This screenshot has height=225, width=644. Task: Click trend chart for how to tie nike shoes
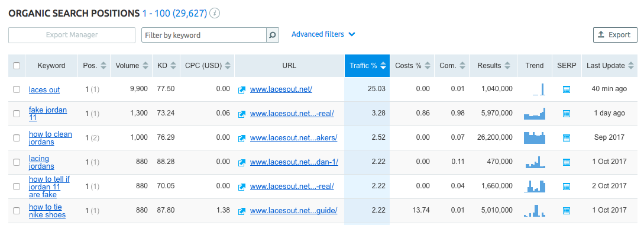pyautogui.click(x=535, y=211)
